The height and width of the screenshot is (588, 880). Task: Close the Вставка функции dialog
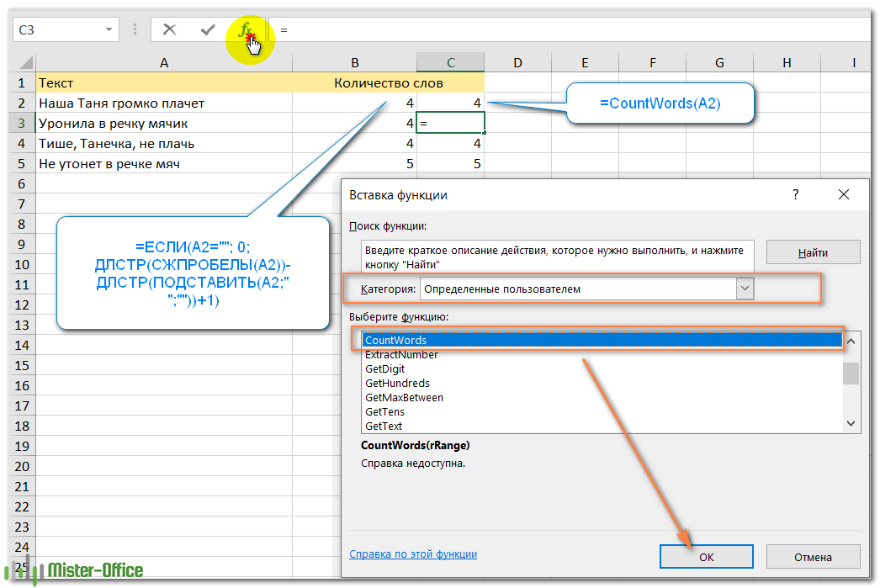click(x=844, y=195)
